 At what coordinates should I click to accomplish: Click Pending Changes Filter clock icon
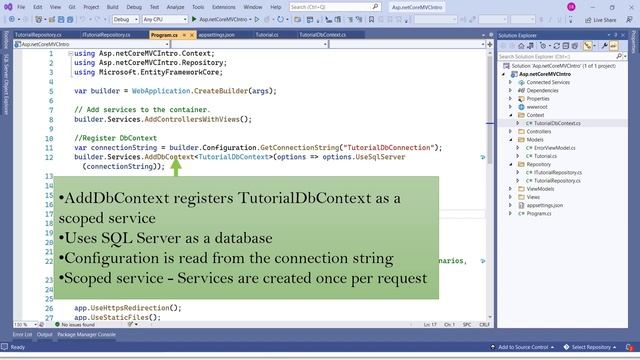543,46
